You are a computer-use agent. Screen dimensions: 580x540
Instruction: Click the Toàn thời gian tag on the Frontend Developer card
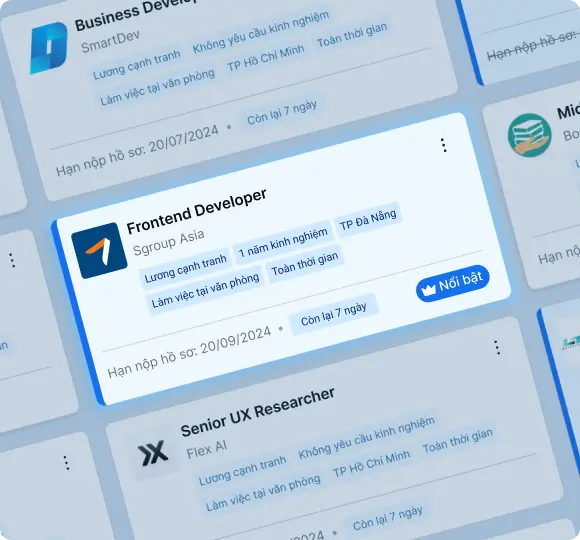pyautogui.click(x=305, y=264)
